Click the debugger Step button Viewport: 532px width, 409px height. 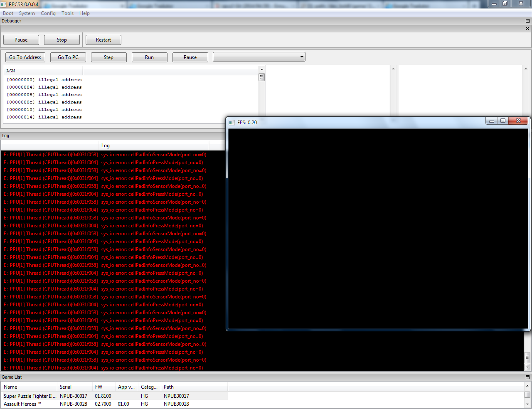(x=108, y=57)
